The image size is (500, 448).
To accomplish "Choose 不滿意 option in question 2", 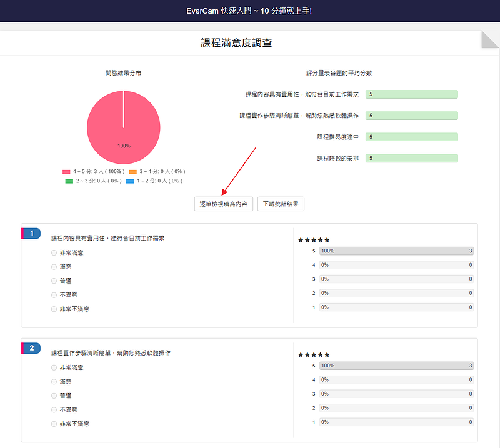I will pos(54,409).
